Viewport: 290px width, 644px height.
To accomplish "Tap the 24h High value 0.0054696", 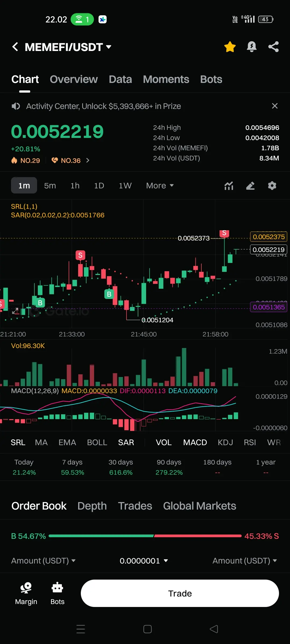I will [x=262, y=127].
